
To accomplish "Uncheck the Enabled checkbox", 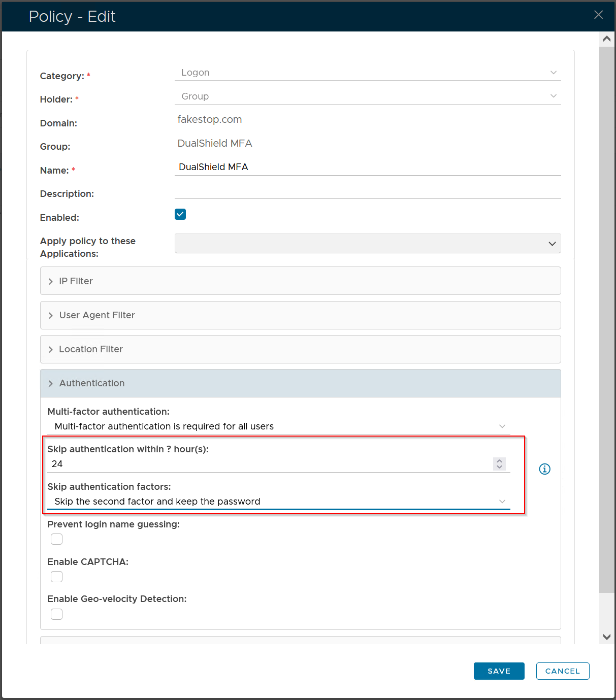I will pyautogui.click(x=180, y=214).
